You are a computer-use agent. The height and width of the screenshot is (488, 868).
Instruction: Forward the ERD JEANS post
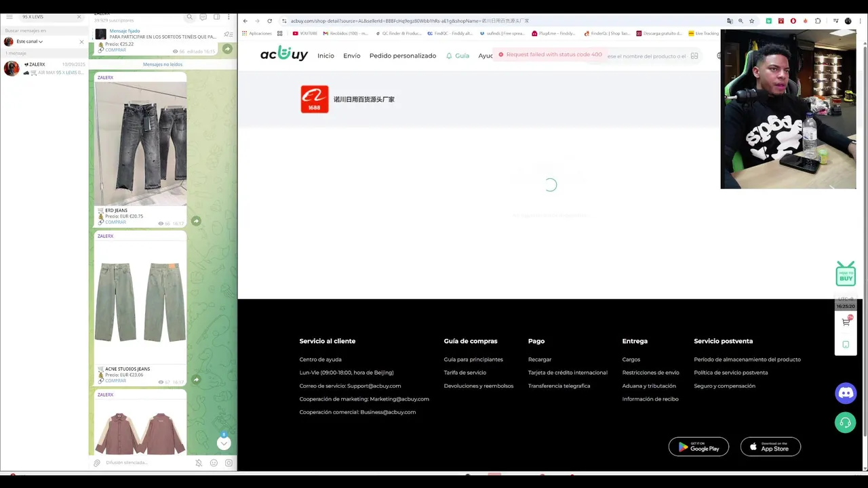[x=196, y=221]
